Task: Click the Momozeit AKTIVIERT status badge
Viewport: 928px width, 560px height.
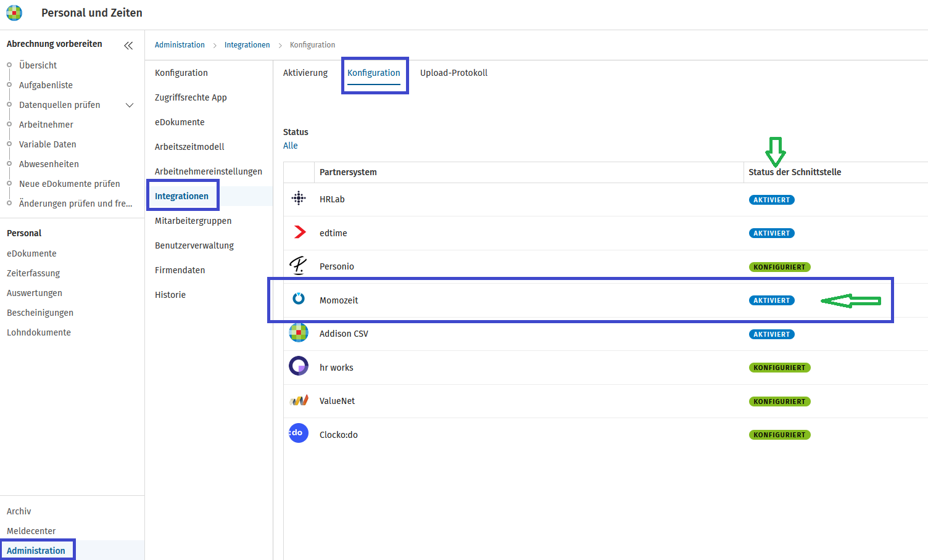Action: coord(771,300)
